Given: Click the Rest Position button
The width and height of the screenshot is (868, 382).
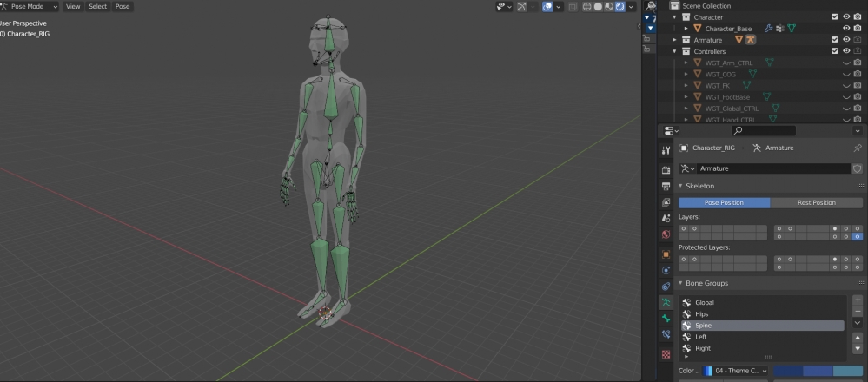Looking at the screenshot, I should tap(817, 203).
